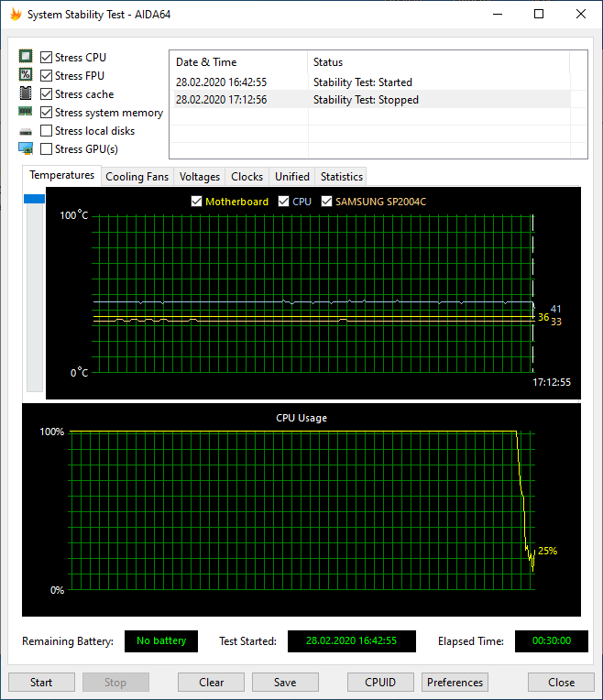Select the Stability Test: Started log row

[370, 82]
